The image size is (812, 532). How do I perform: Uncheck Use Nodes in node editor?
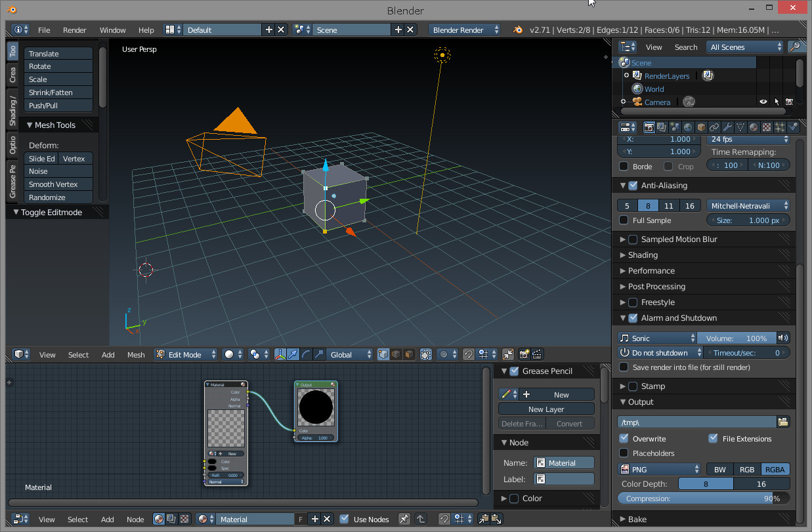tap(344, 519)
